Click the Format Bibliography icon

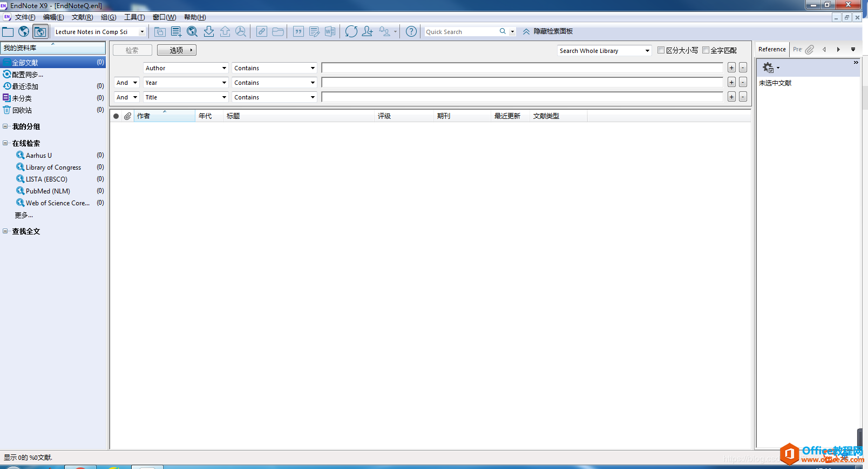click(315, 32)
